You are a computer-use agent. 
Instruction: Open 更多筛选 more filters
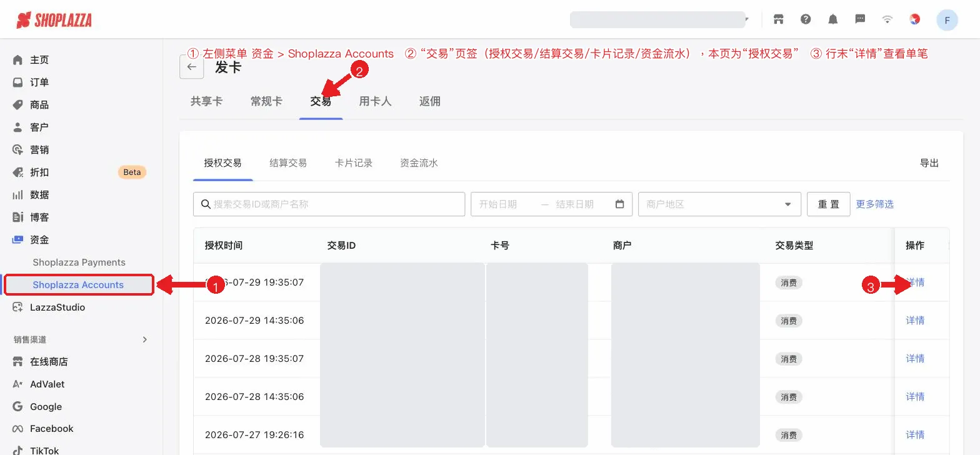pyautogui.click(x=875, y=204)
